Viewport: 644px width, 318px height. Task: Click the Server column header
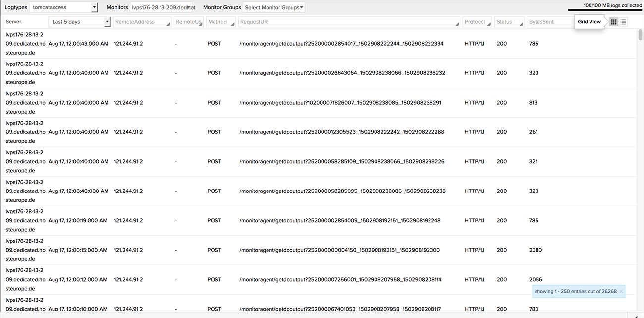coord(14,22)
